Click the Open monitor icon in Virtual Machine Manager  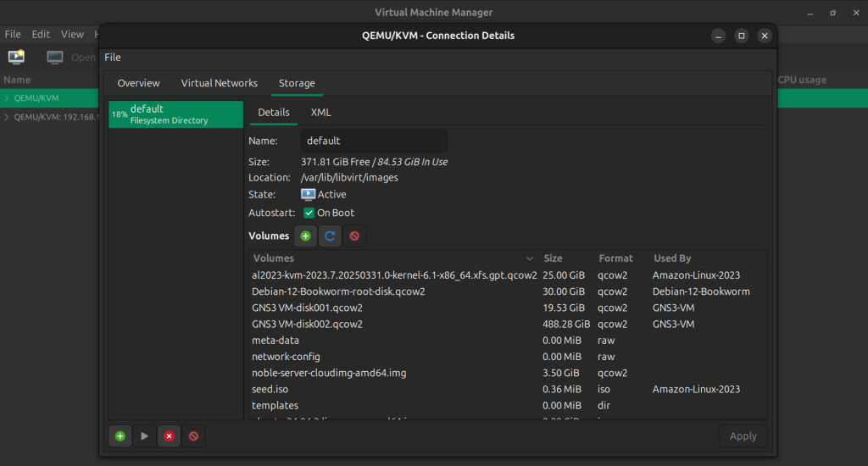55,58
